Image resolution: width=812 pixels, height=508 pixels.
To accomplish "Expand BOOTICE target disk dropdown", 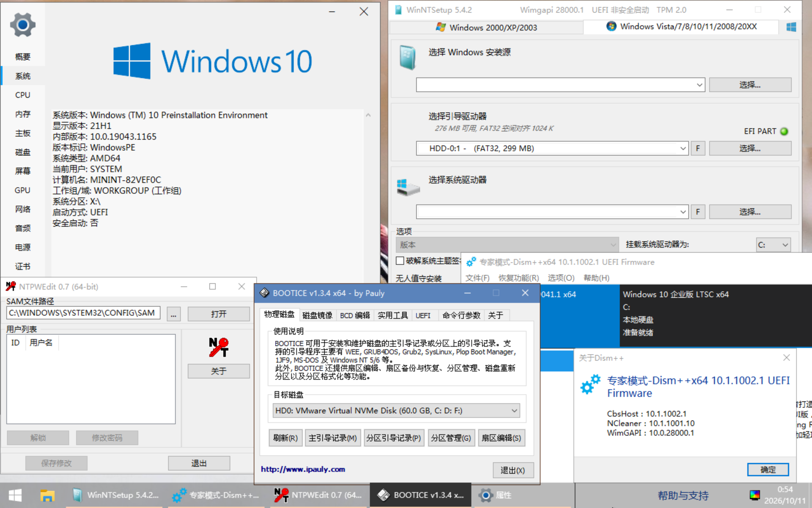I will pyautogui.click(x=514, y=411).
